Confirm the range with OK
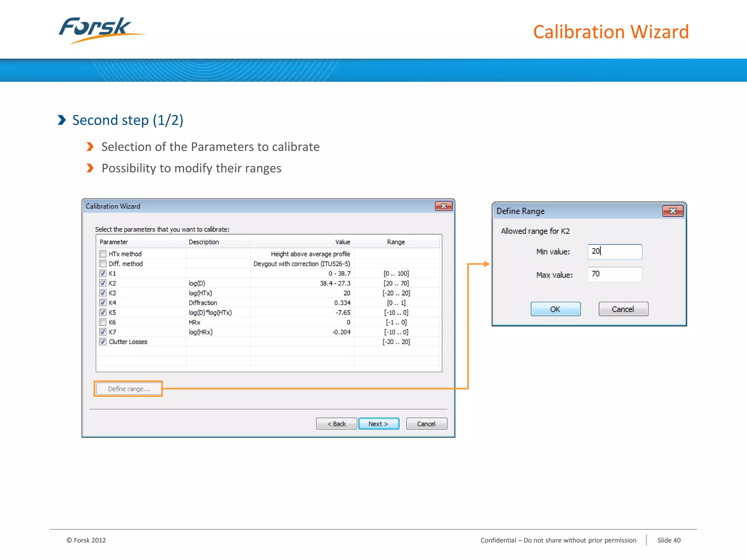 556,309
